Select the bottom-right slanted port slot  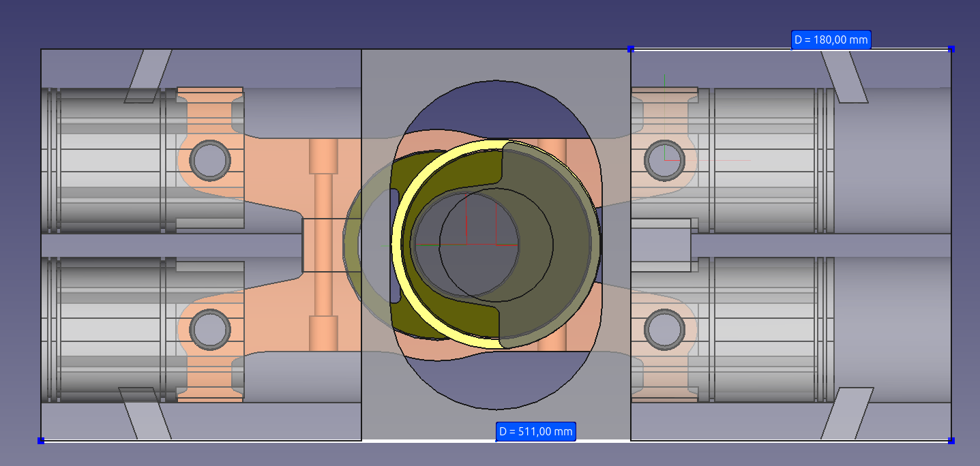click(x=846, y=413)
